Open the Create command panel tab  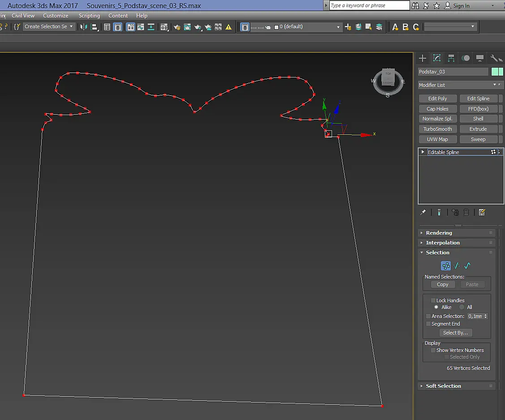tap(423, 58)
